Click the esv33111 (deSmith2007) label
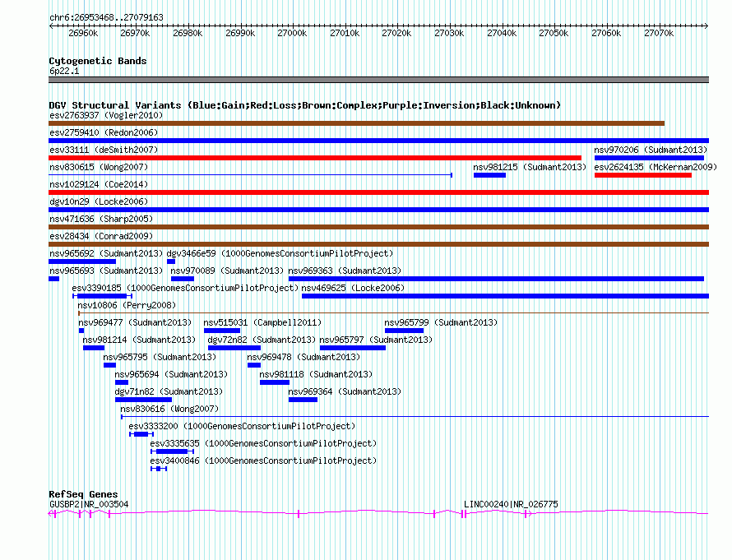This screenshot has width=732, height=560. [x=104, y=150]
